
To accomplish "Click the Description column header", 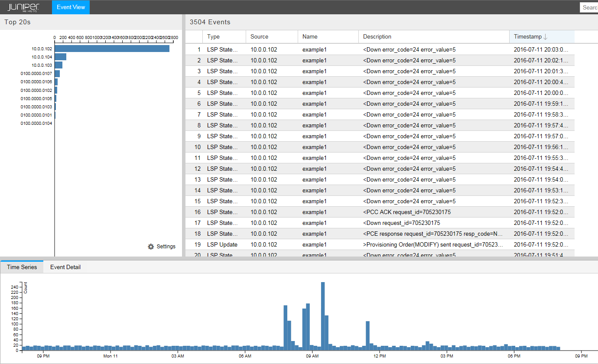I will pos(377,37).
